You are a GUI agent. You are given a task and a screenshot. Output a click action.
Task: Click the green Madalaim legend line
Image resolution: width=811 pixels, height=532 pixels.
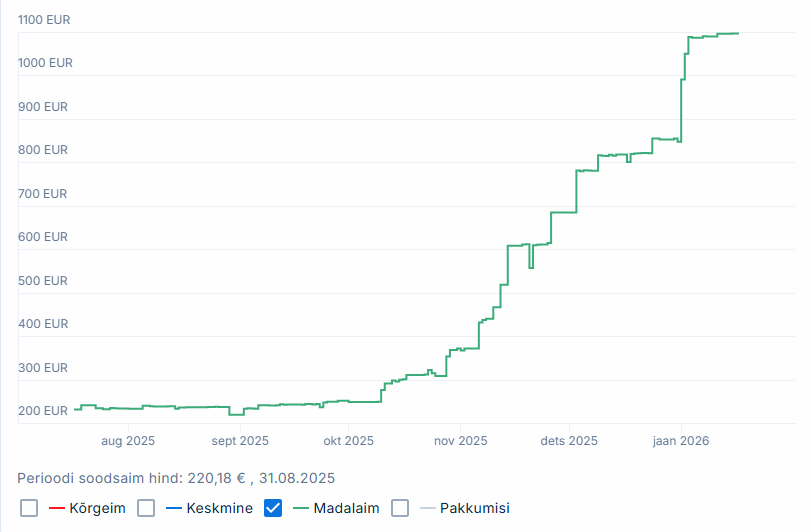tap(300, 508)
